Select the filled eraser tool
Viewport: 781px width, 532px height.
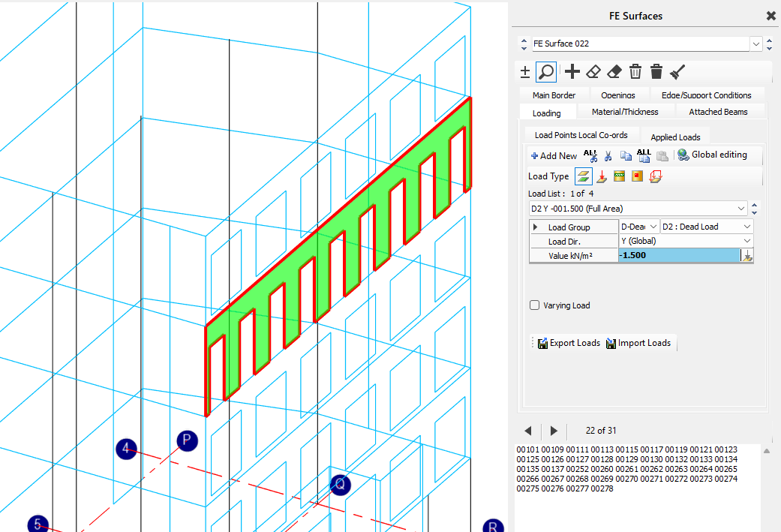click(614, 72)
